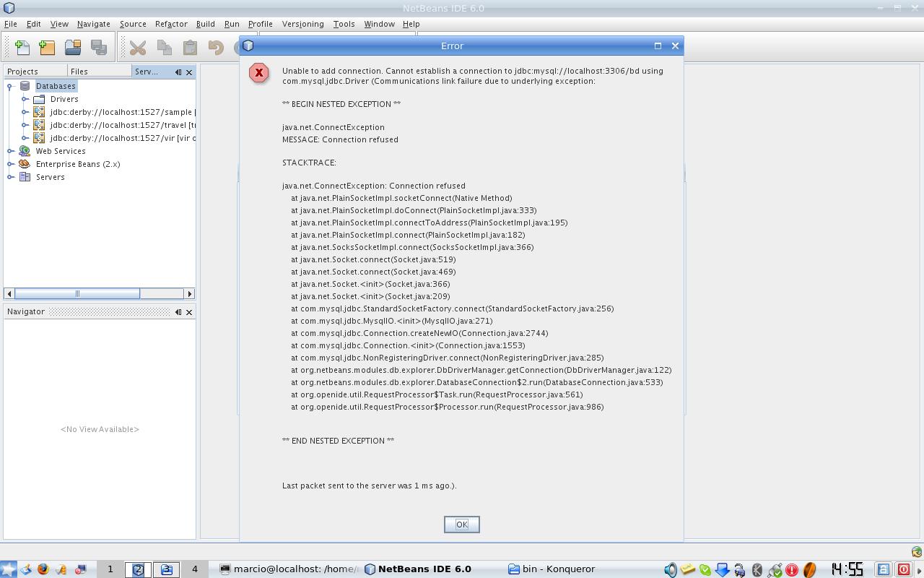The height and width of the screenshot is (578, 924).
Task: Open the bin - Konqueror taskbar entry
Action: tap(552, 569)
